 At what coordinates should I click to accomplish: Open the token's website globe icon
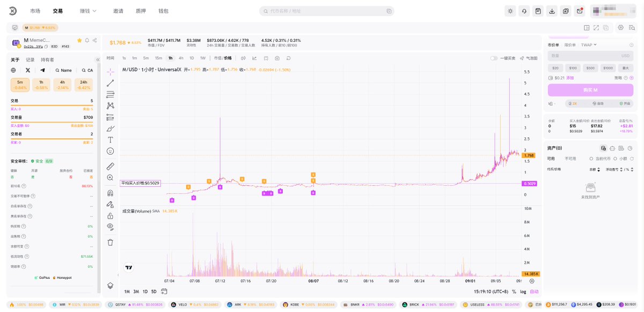tap(13, 70)
